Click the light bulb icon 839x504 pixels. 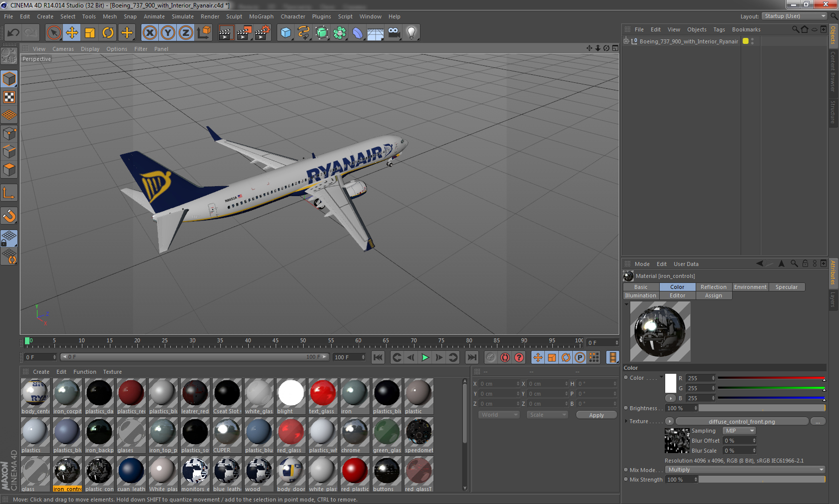[x=412, y=33]
